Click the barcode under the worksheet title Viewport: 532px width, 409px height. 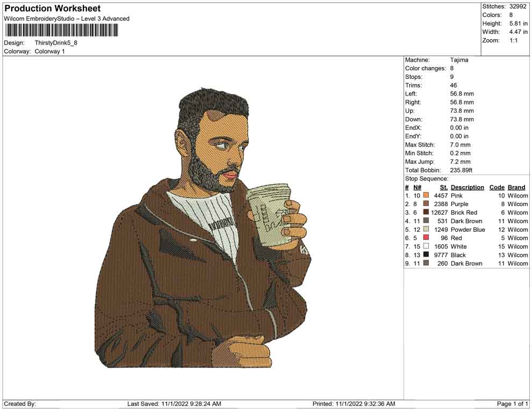61,30
